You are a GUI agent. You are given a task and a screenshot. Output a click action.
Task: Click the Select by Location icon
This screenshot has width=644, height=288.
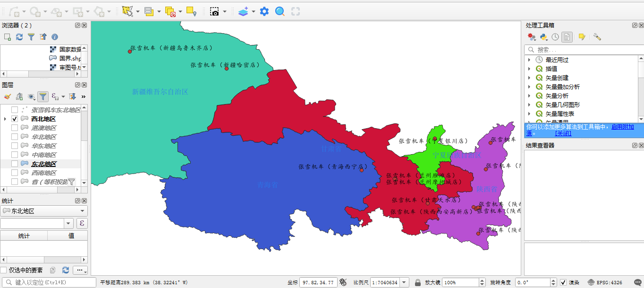tap(191, 11)
